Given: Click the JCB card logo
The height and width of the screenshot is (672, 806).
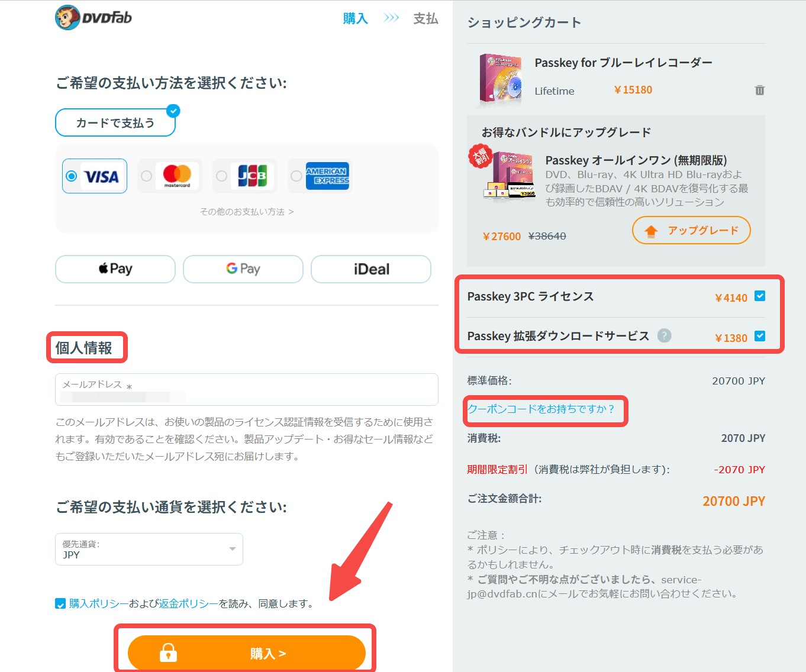Looking at the screenshot, I should (x=252, y=176).
